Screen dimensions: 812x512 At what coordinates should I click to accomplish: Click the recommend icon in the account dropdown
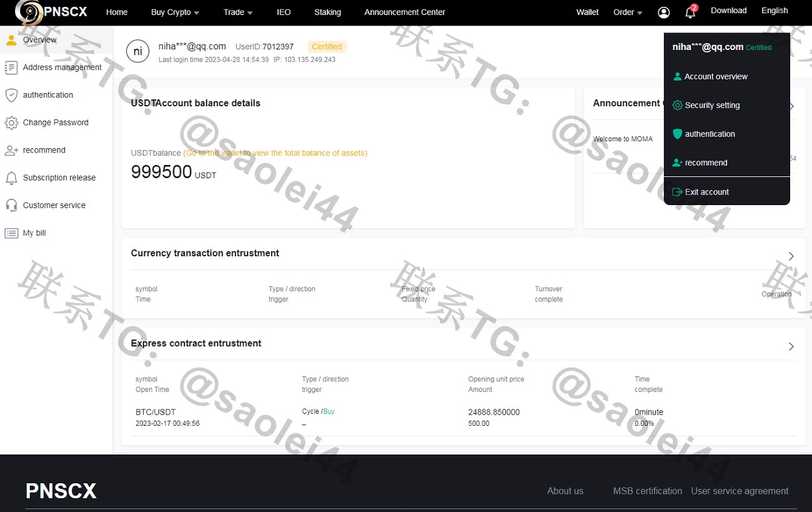677,163
